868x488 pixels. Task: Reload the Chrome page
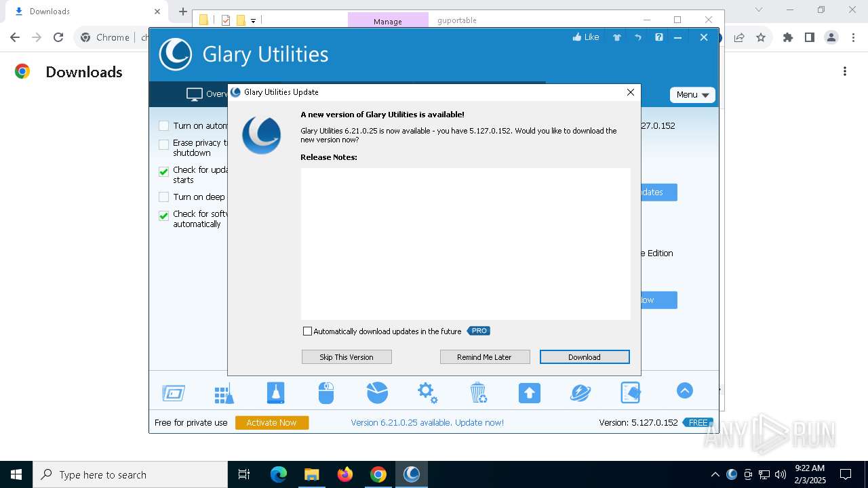click(58, 37)
